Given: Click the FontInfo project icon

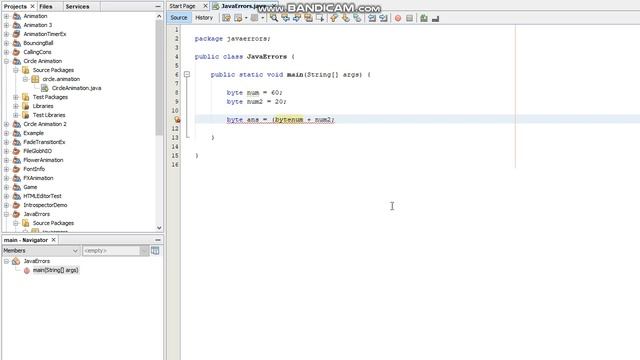Looking at the screenshot, I should point(16,169).
